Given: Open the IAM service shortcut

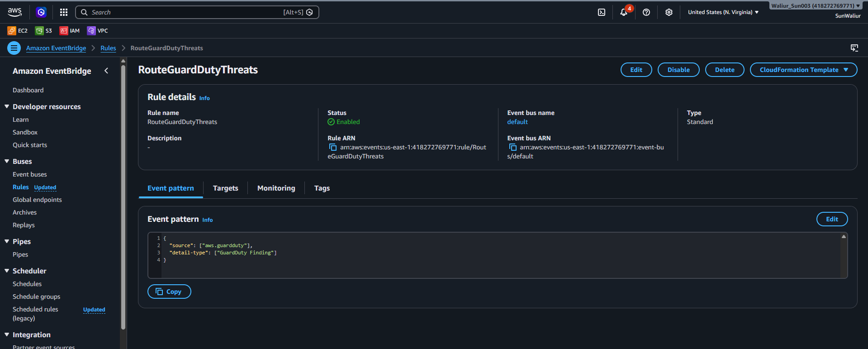Looking at the screenshot, I should [70, 31].
